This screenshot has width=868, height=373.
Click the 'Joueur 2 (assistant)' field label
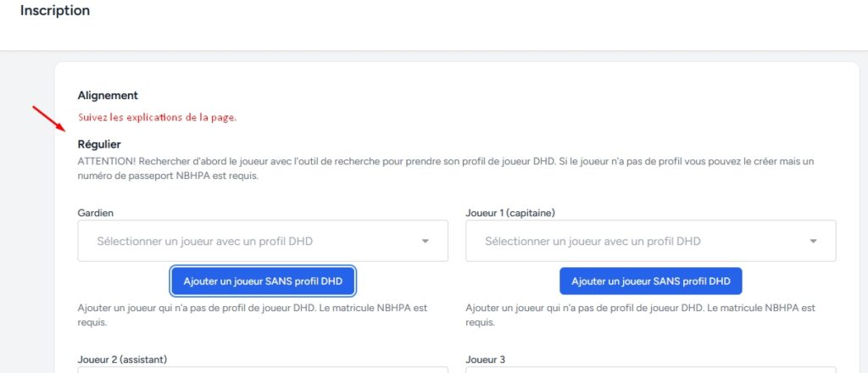click(122, 359)
